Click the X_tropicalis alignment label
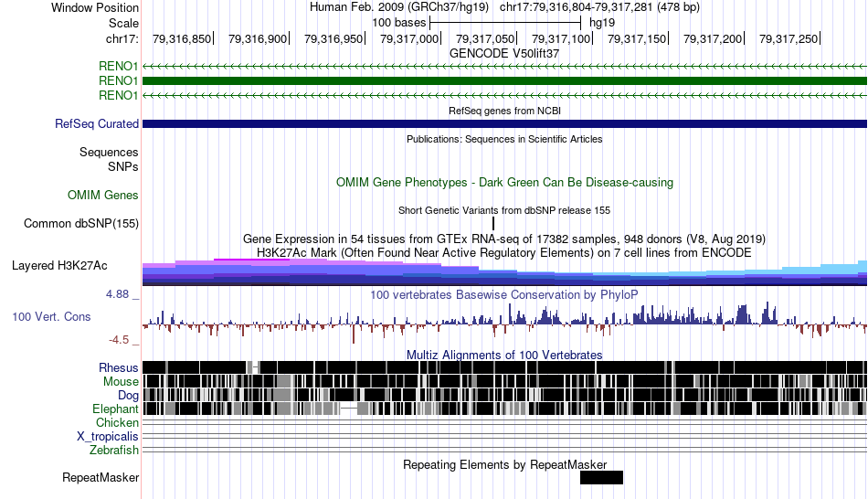Screen dimensions: 868x499 pyautogui.click(x=108, y=437)
